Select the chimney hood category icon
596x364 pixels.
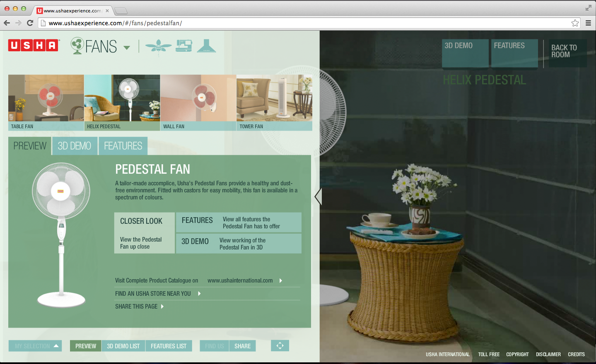pos(206,45)
